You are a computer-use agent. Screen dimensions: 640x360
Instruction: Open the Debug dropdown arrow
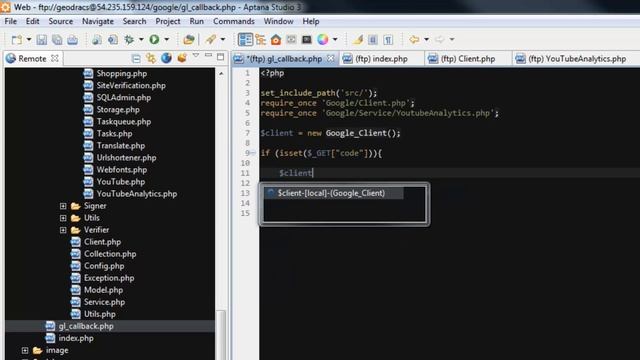(x=141, y=40)
